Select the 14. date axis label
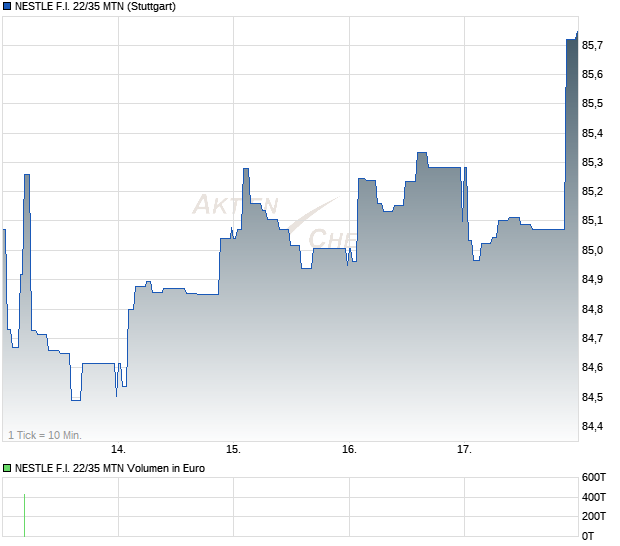Image resolution: width=620 pixels, height=546 pixels. (118, 449)
